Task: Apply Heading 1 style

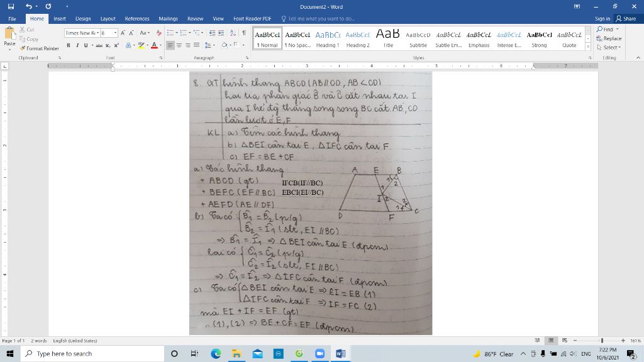Action: pos(328,39)
